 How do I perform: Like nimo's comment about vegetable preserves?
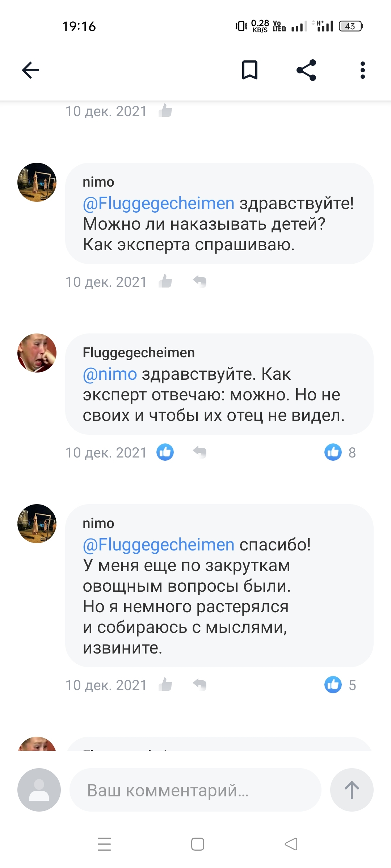click(165, 685)
